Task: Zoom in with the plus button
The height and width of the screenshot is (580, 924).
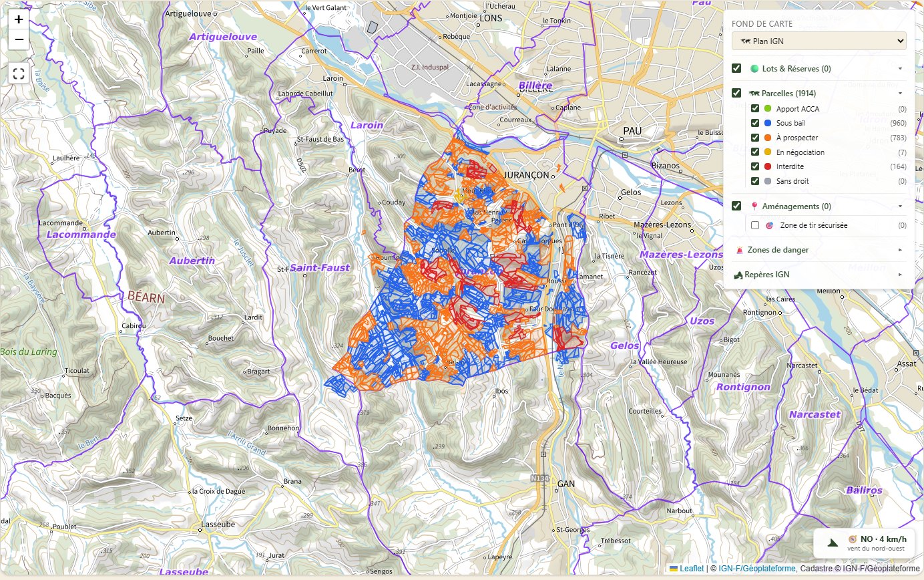Action: pyautogui.click(x=19, y=19)
